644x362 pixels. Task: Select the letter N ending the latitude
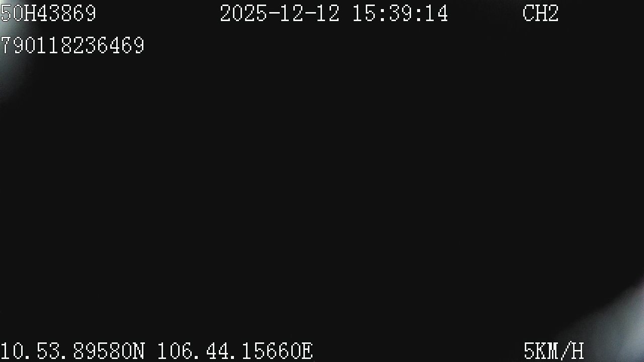point(139,351)
